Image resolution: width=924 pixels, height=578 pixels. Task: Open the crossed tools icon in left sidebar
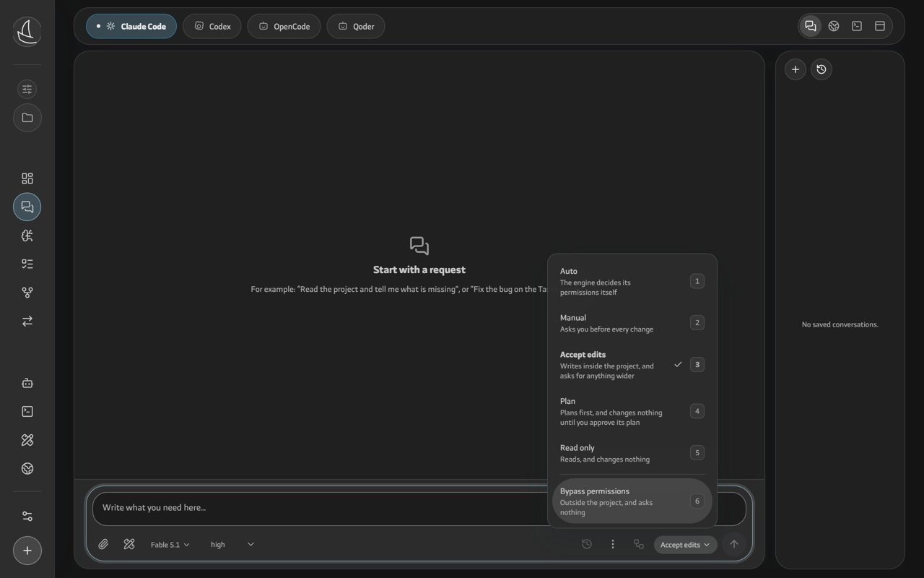point(27,440)
